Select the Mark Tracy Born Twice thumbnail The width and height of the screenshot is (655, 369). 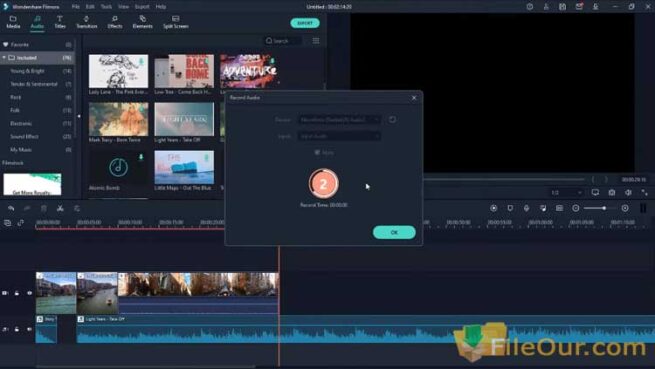click(118, 119)
